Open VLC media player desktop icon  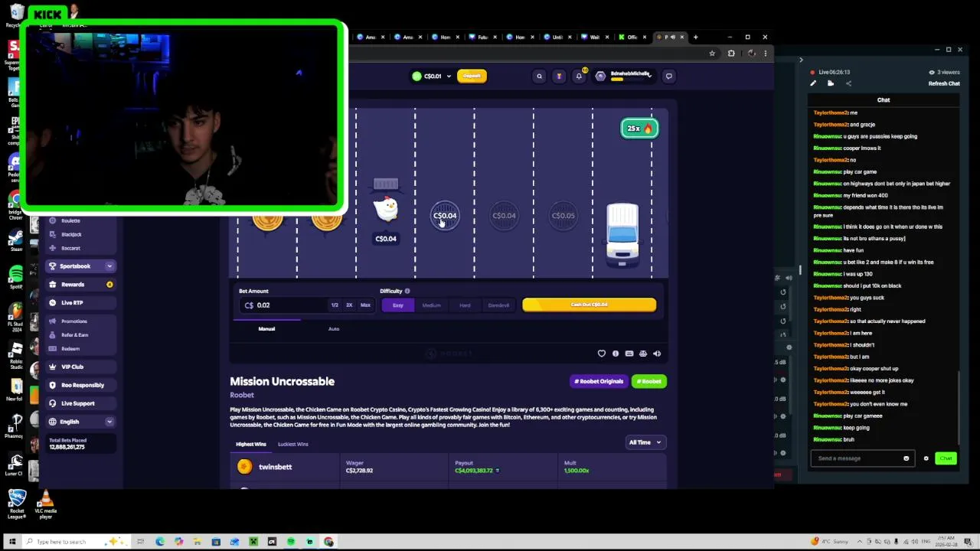click(45, 505)
